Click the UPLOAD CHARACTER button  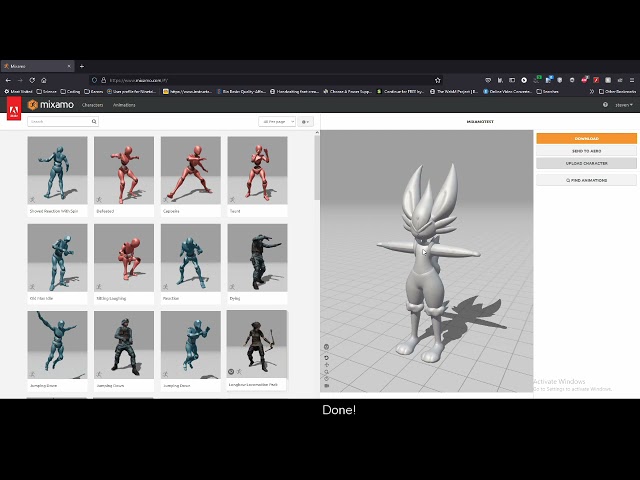(586, 163)
